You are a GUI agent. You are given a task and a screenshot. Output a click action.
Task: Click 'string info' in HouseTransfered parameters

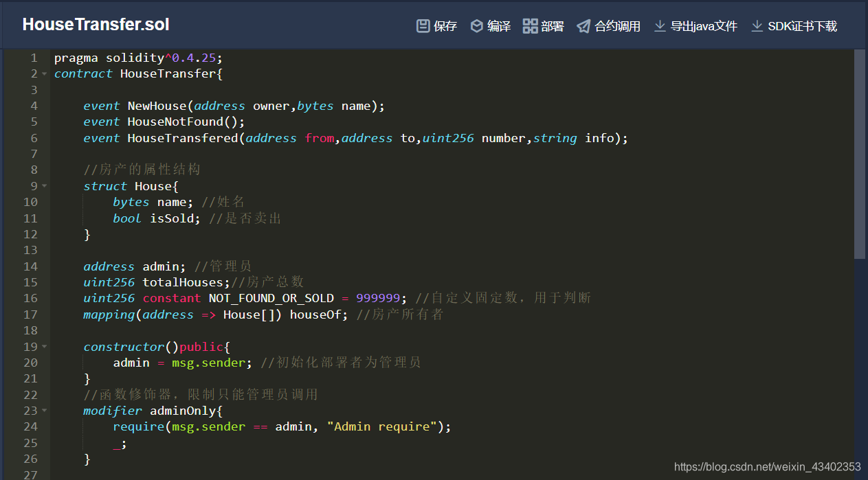(x=573, y=138)
